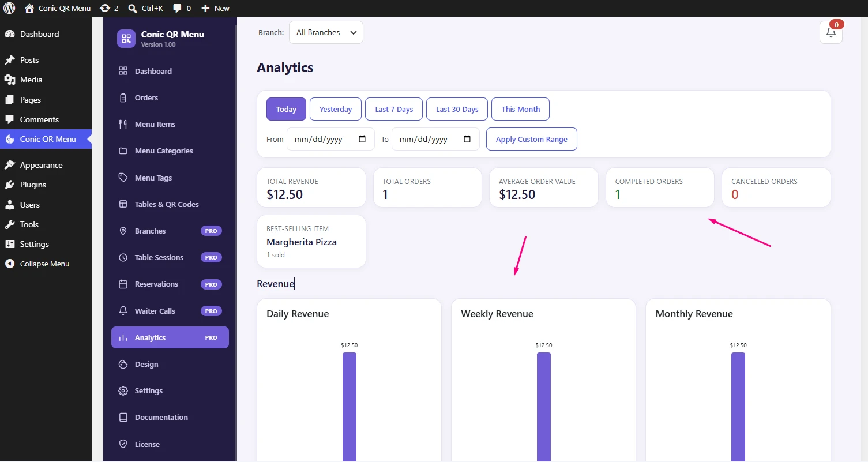This screenshot has height=462, width=868.
Task: Click the Completed Orders card
Action: [x=660, y=187]
